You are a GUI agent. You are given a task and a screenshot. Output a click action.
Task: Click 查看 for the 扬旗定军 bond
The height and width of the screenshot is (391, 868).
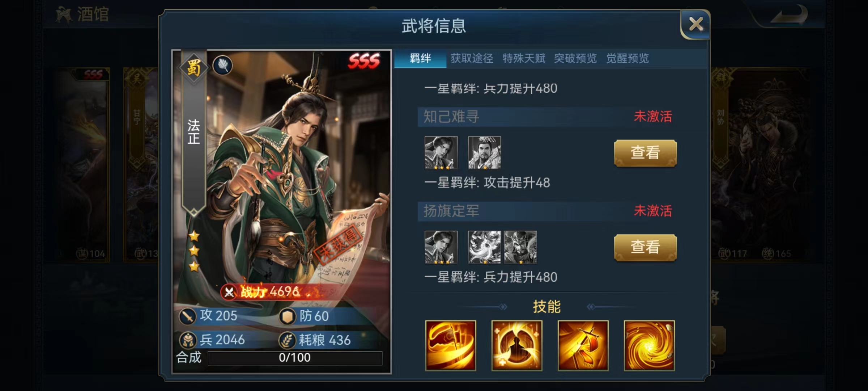645,247
